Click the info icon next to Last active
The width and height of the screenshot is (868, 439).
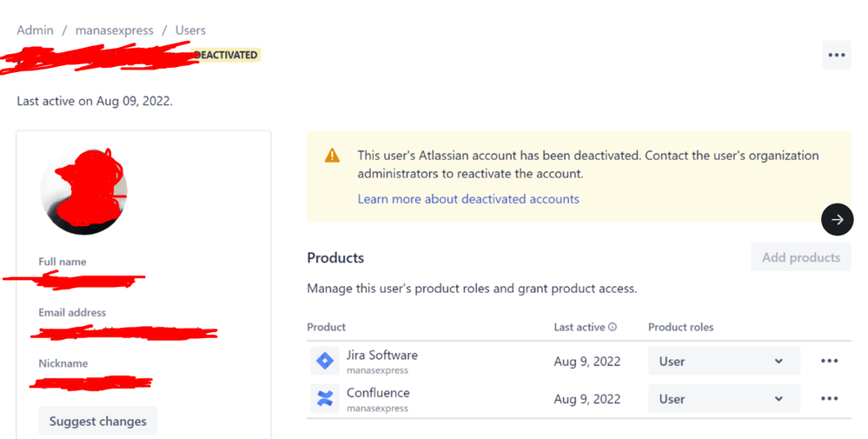click(x=613, y=327)
